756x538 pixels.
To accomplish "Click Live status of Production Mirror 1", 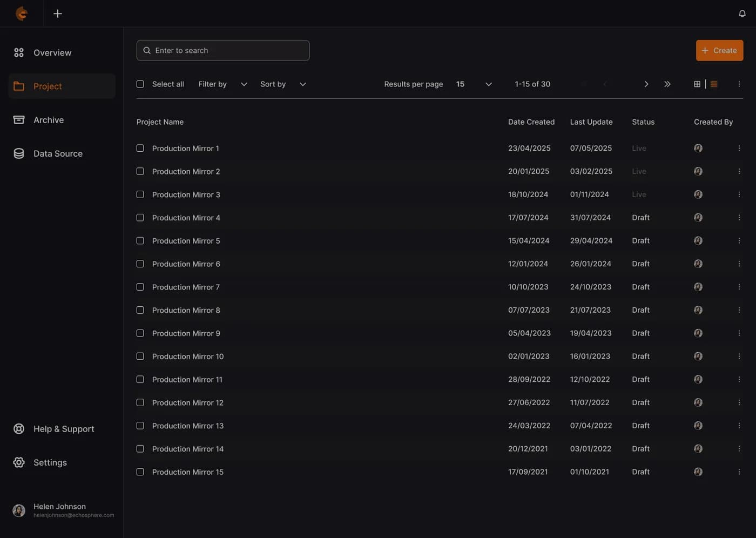I will (639, 148).
